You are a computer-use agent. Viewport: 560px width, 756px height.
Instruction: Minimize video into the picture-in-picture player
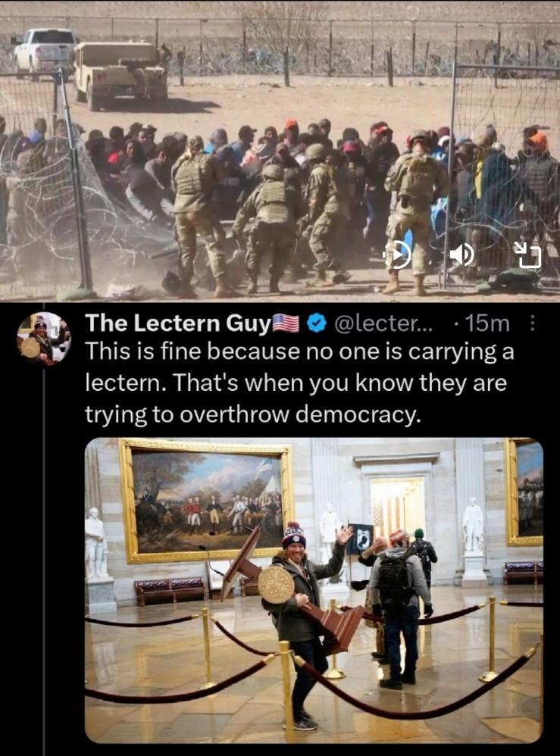527,255
